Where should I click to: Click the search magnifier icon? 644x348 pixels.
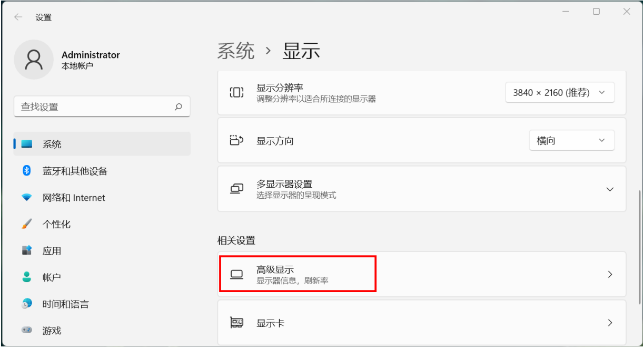179,107
